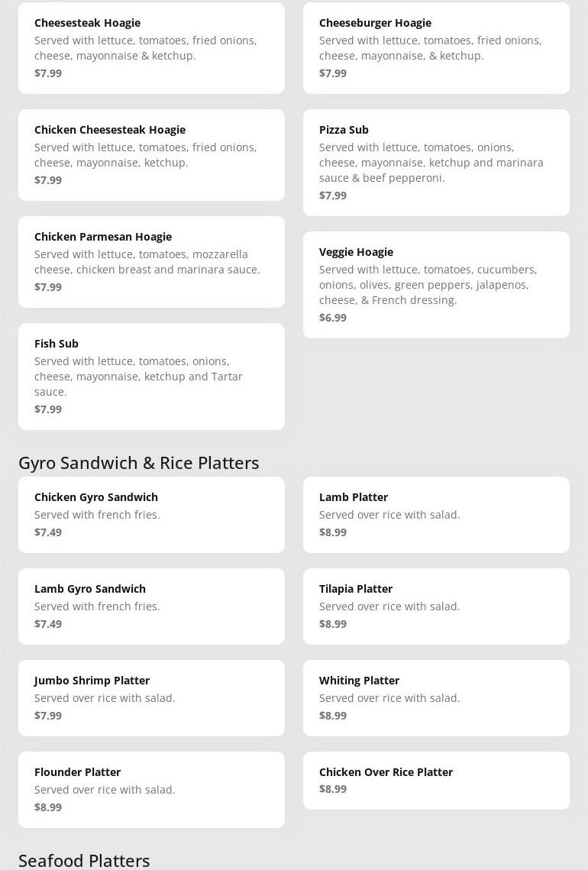The width and height of the screenshot is (588, 870).
Task: Click the Gyro Sandwich & Rice Platters heading
Action: click(139, 463)
